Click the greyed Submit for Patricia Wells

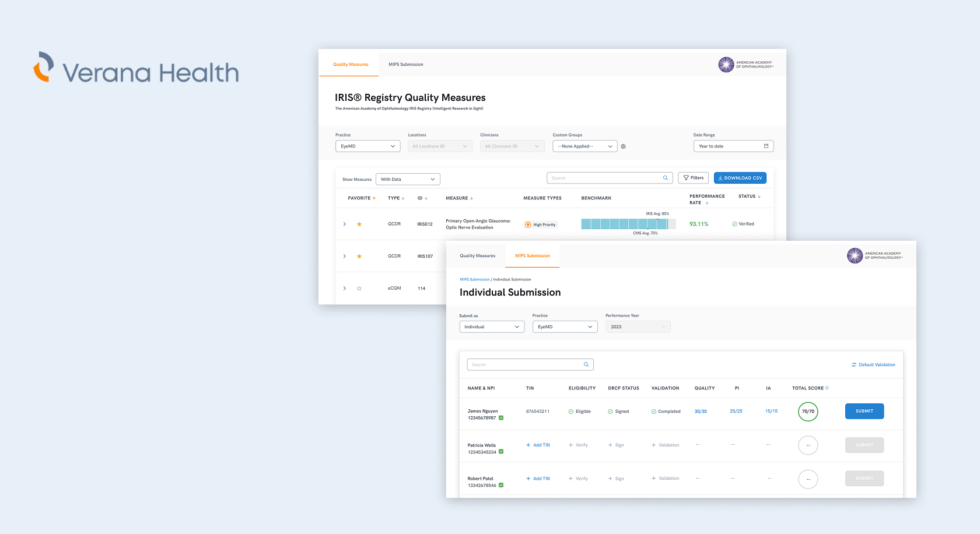pyautogui.click(x=864, y=445)
